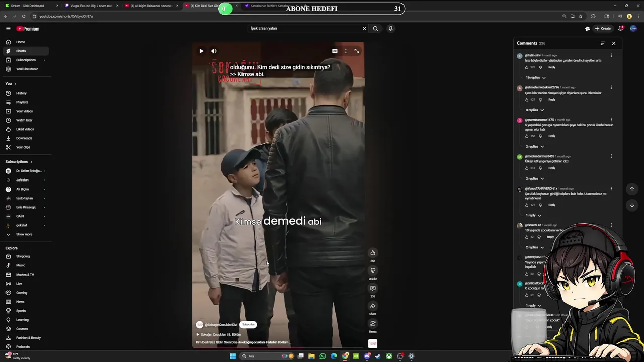Show more subscriptions

point(25,234)
